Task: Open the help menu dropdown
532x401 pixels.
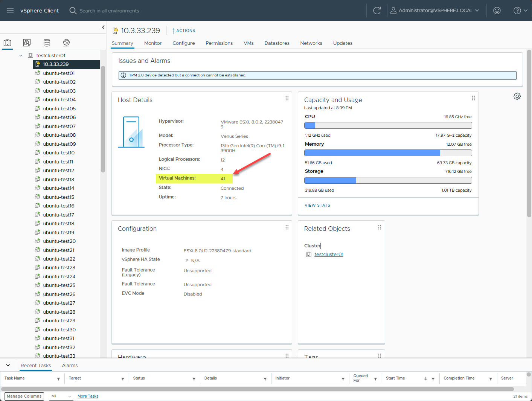Action: pos(520,11)
